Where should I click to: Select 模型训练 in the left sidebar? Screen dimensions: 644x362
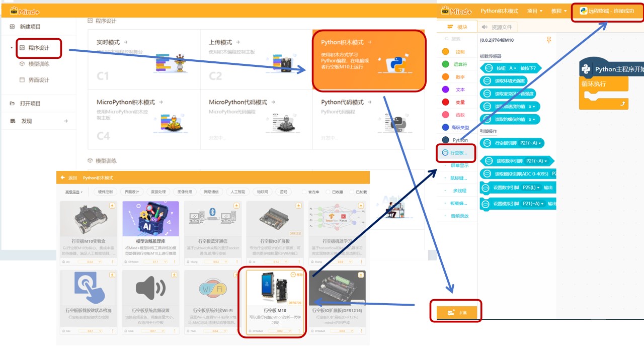(x=38, y=64)
